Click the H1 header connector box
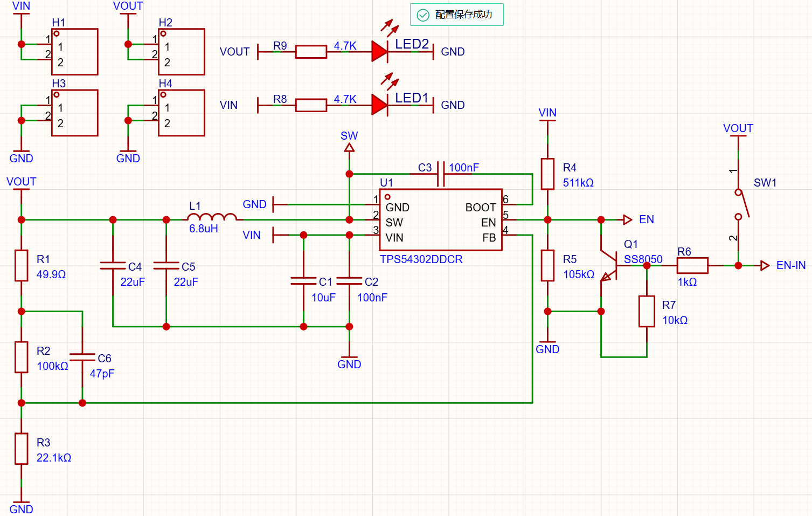812x516 pixels. pyautogui.click(x=74, y=52)
